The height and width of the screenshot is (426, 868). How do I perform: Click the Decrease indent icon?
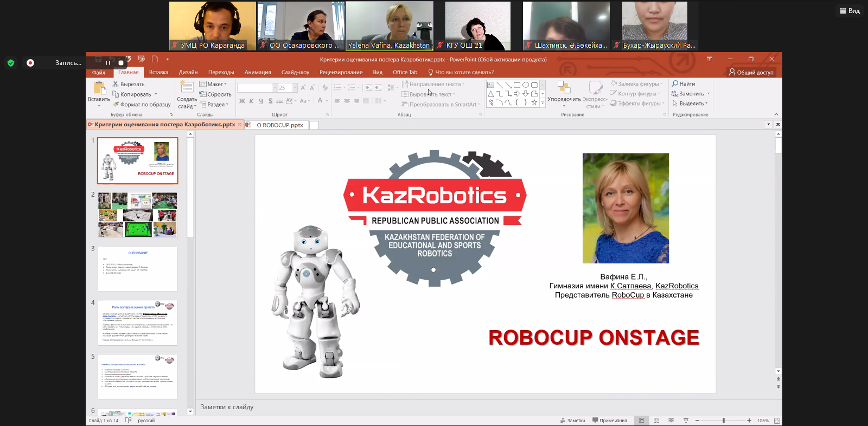[369, 87]
